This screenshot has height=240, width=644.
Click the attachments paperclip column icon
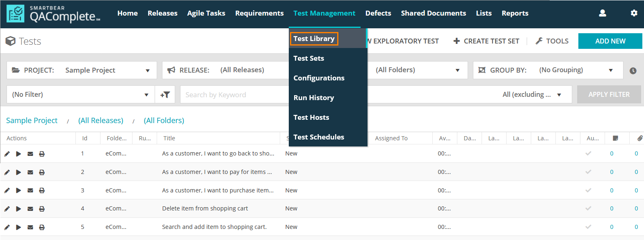click(639, 138)
